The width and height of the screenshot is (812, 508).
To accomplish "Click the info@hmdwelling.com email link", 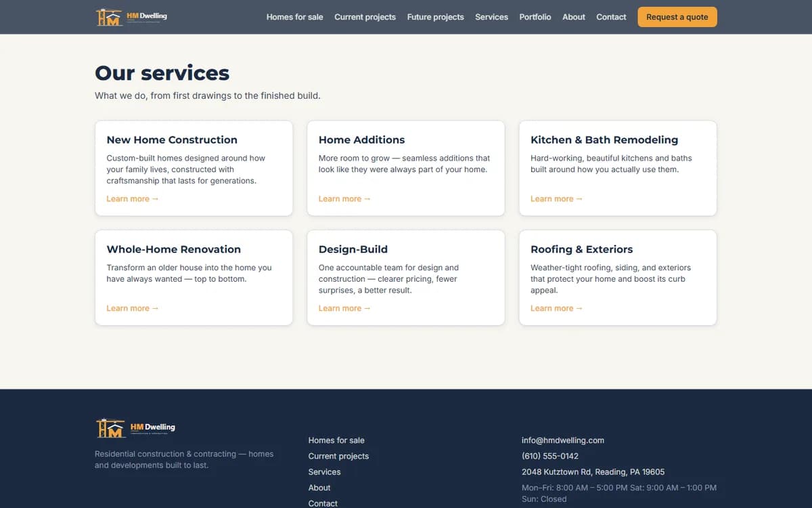I will (563, 440).
